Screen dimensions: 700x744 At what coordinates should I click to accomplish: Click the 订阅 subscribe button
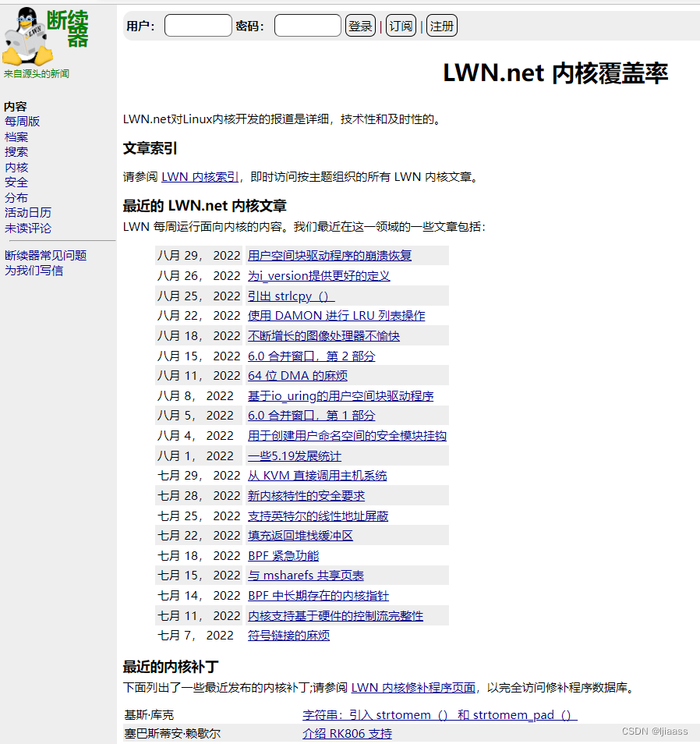pyautogui.click(x=400, y=25)
